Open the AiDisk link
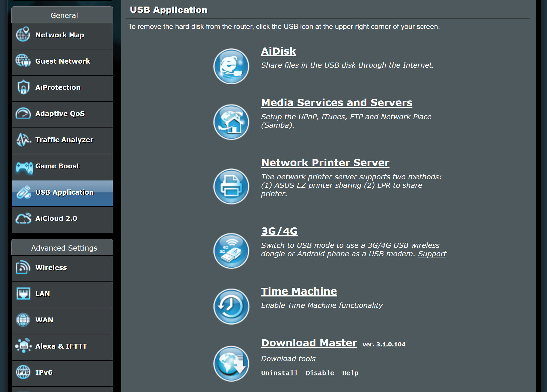547x392 pixels. click(278, 51)
